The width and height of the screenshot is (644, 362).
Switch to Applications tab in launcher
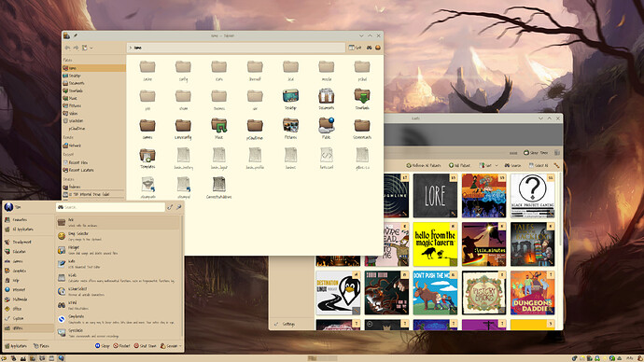pyautogui.click(x=16, y=346)
